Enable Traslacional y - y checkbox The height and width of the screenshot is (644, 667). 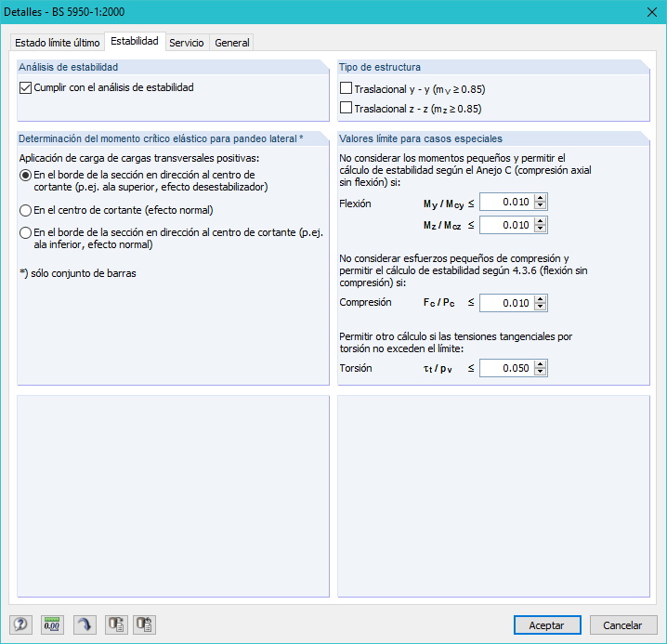[346, 88]
